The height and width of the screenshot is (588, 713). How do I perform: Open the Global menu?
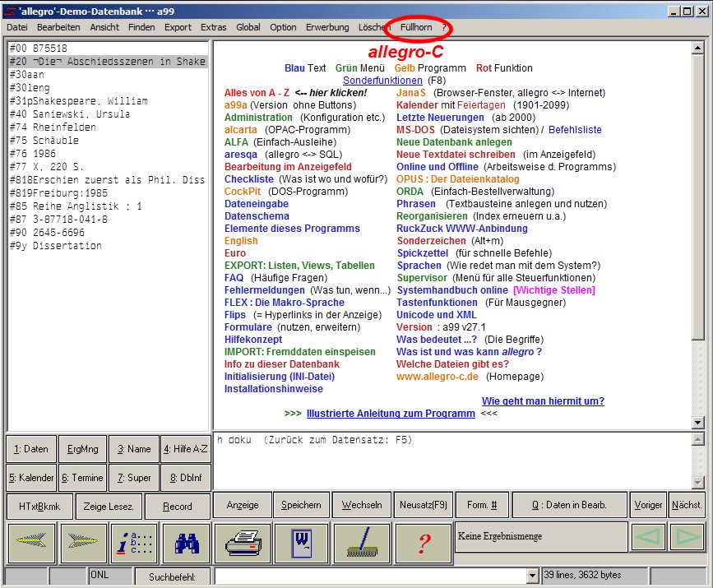tap(248, 27)
